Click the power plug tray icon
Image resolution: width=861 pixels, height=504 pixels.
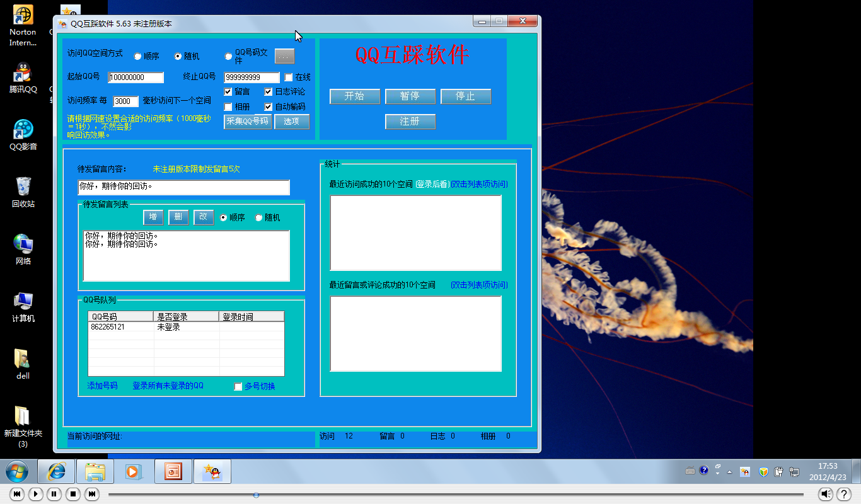coord(779,471)
